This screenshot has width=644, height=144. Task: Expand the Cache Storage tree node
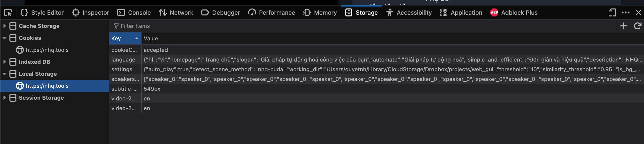(4, 26)
